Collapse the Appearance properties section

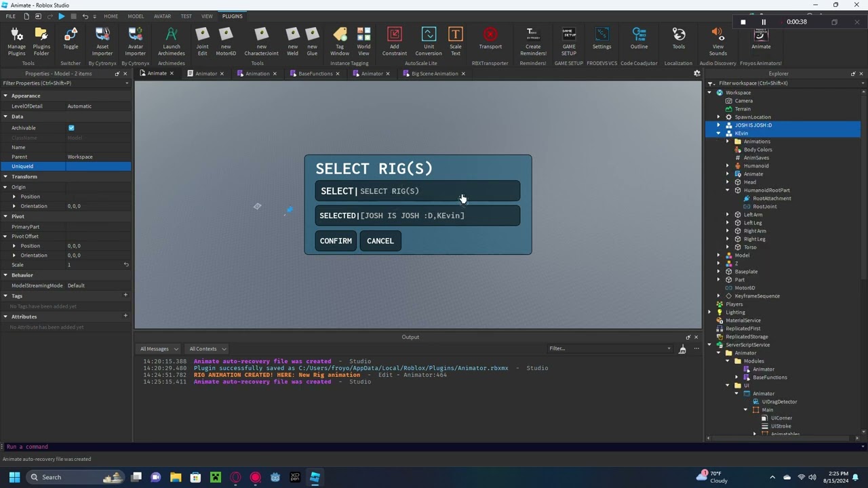(5, 96)
